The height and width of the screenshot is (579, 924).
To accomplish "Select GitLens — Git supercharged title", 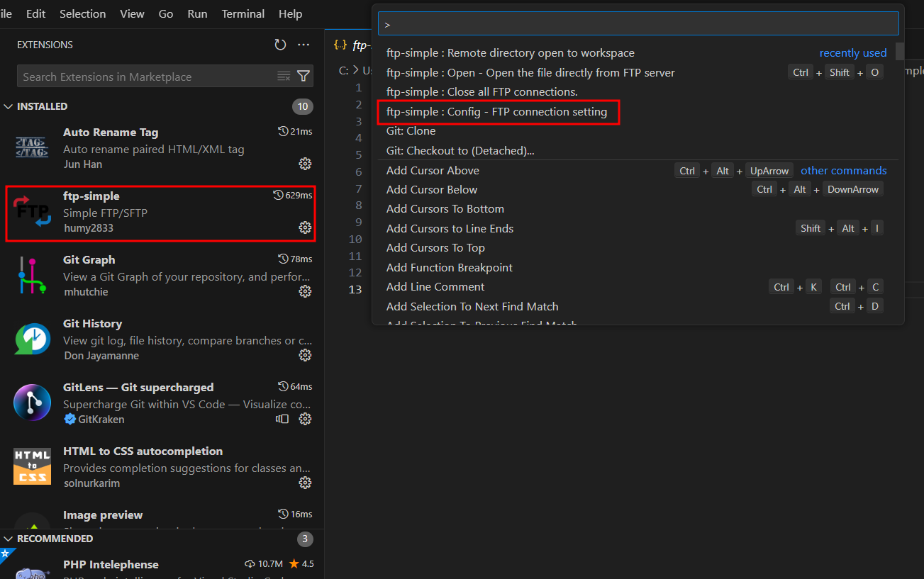I will click(138, 387).
